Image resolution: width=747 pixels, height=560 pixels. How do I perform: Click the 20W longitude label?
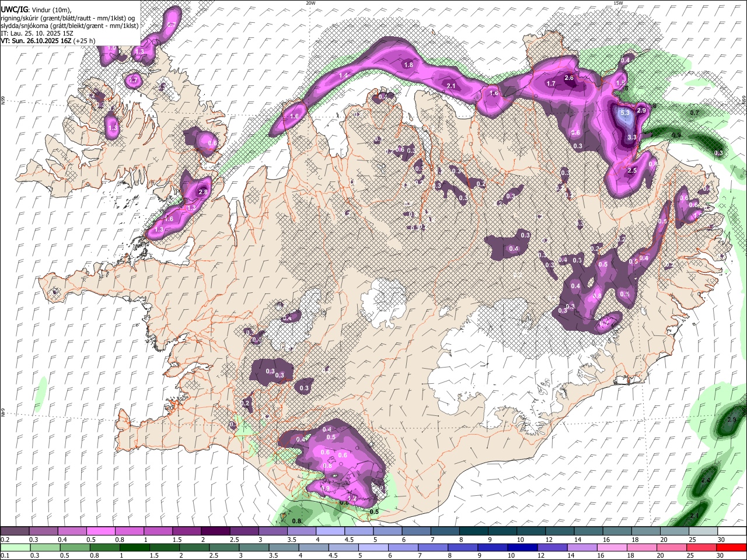310,3
